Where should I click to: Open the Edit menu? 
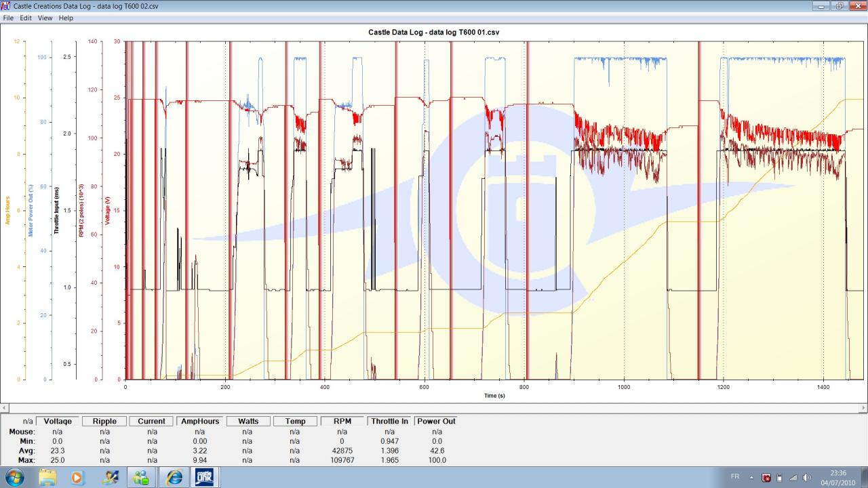[x=25, y=18]
